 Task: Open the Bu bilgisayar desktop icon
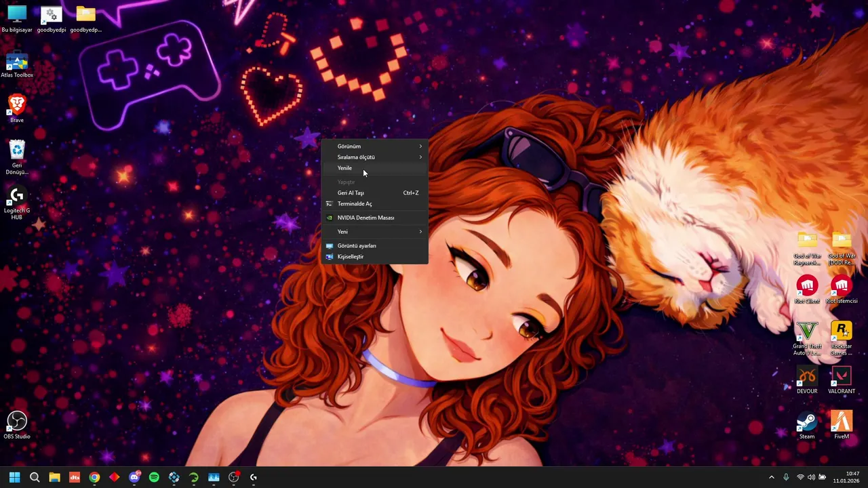(17, 18)
